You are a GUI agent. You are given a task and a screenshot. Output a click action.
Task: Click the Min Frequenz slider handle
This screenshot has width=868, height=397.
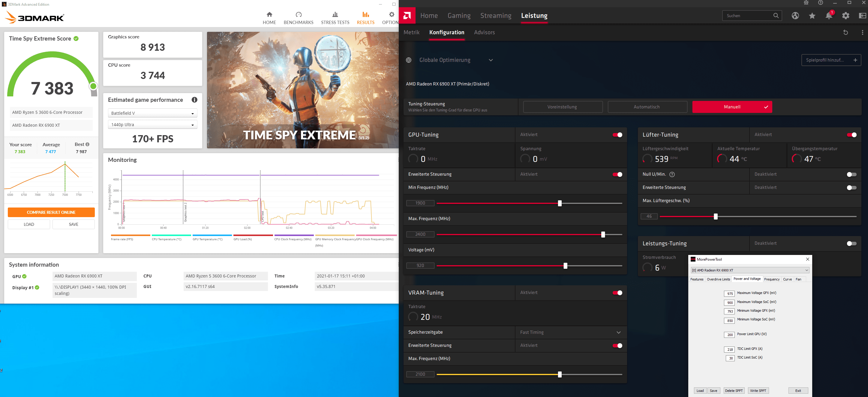click(560, 203)
